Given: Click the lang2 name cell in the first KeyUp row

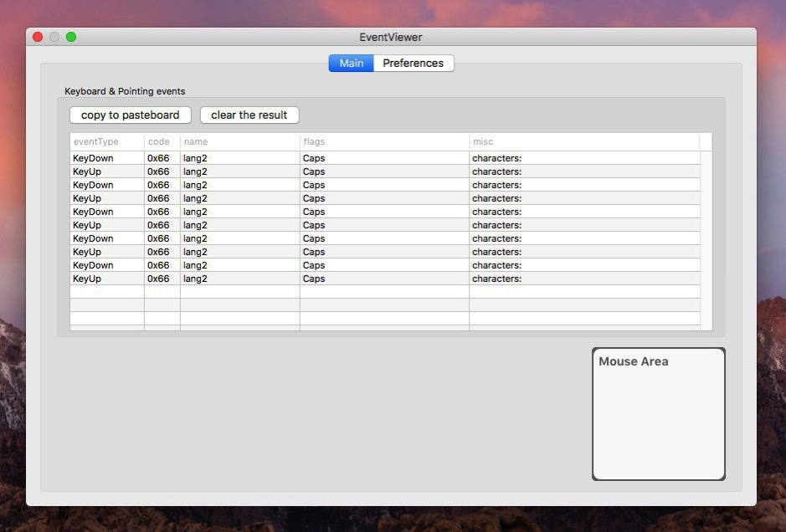Looking at the screenshot, I should pyautogui.click(x=195, y=171).
